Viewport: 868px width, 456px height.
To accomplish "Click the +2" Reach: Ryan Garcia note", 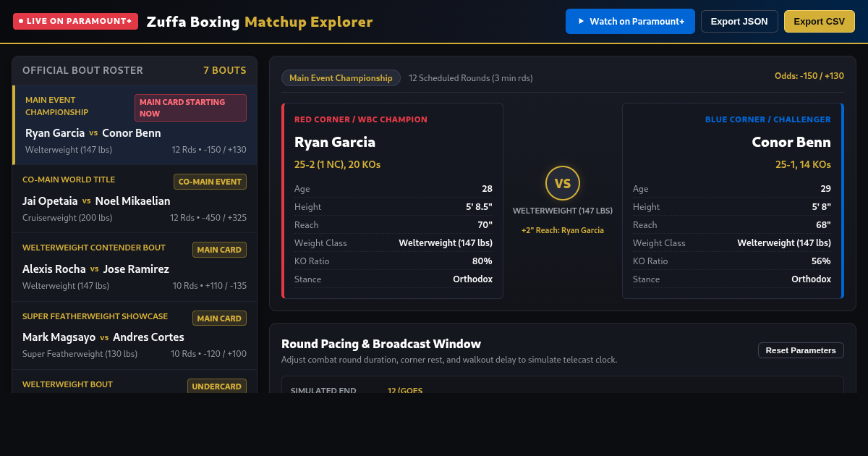I will tap(563, 230).
